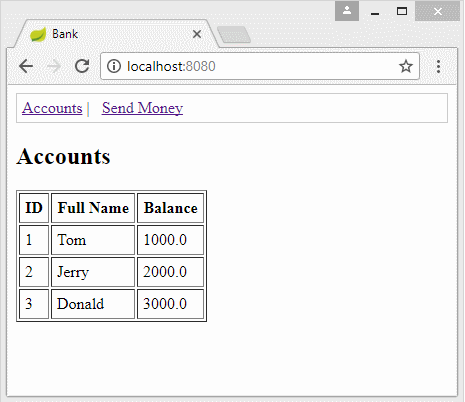Viewport: 465px width, 402px height.
Task: Open Chrome's three-dot menu
Action: [438, 66]
